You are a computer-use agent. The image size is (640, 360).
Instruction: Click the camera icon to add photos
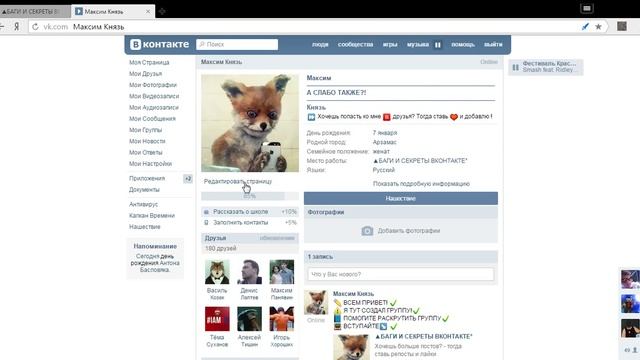click(x=367, y=231)
